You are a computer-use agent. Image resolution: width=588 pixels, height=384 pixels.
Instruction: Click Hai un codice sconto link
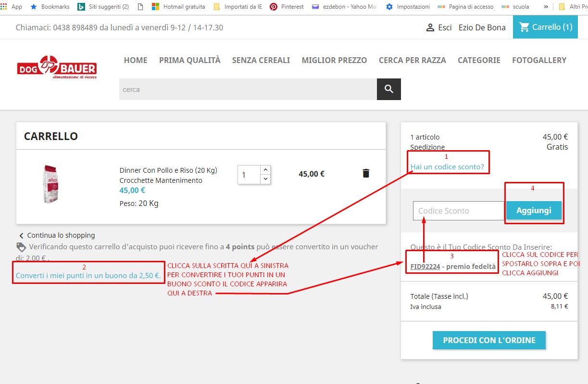[447, 167]
